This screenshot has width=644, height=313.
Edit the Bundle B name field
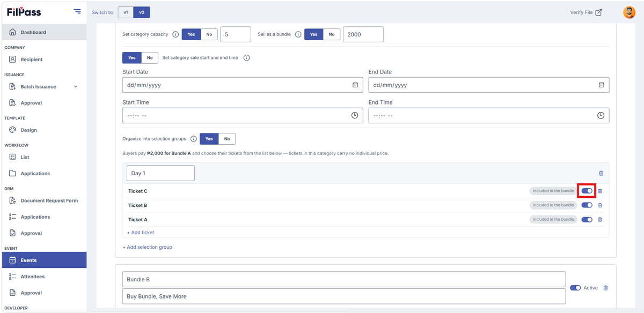point(344,279)
